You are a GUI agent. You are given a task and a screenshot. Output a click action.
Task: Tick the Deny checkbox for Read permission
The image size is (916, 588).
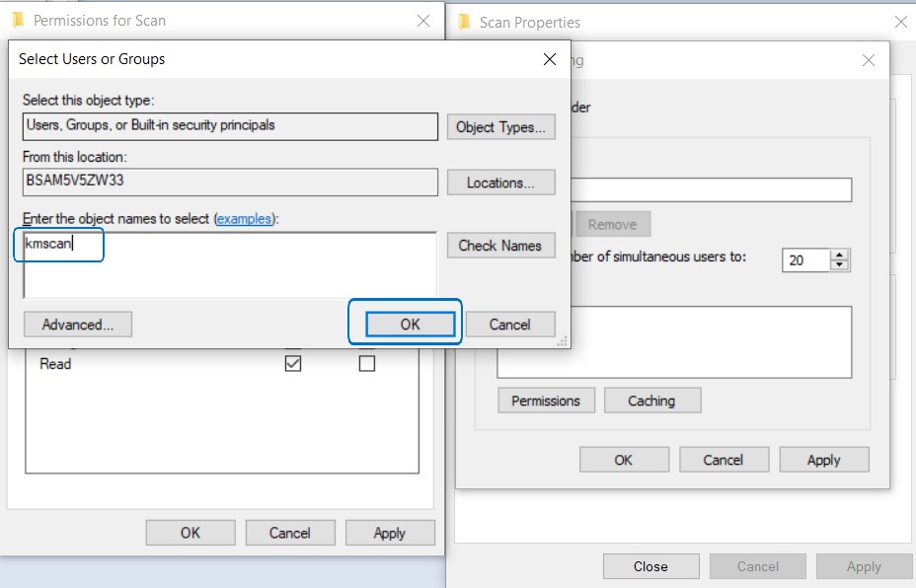(x=367, y=363)
